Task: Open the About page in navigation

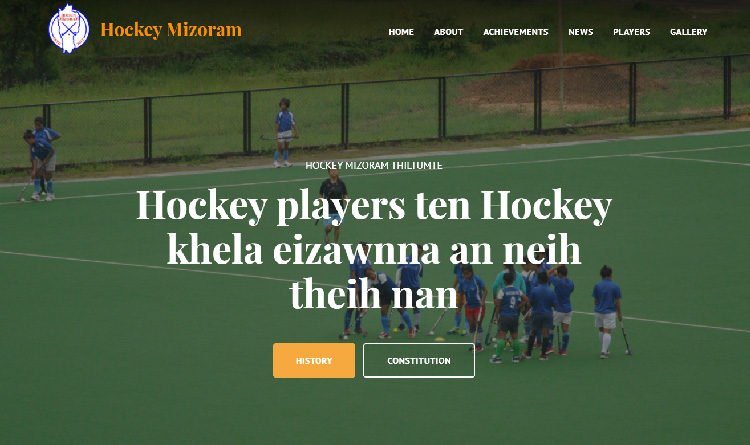Action: [448, 32]
